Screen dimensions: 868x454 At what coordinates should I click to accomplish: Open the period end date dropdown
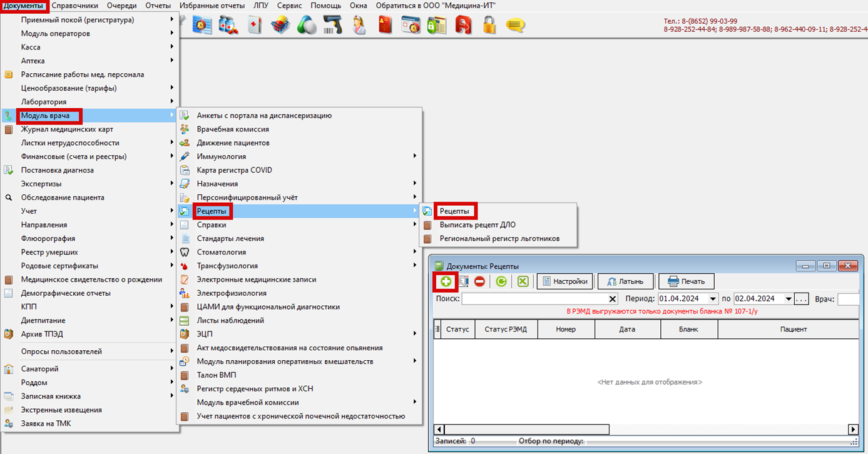(788, 299)
